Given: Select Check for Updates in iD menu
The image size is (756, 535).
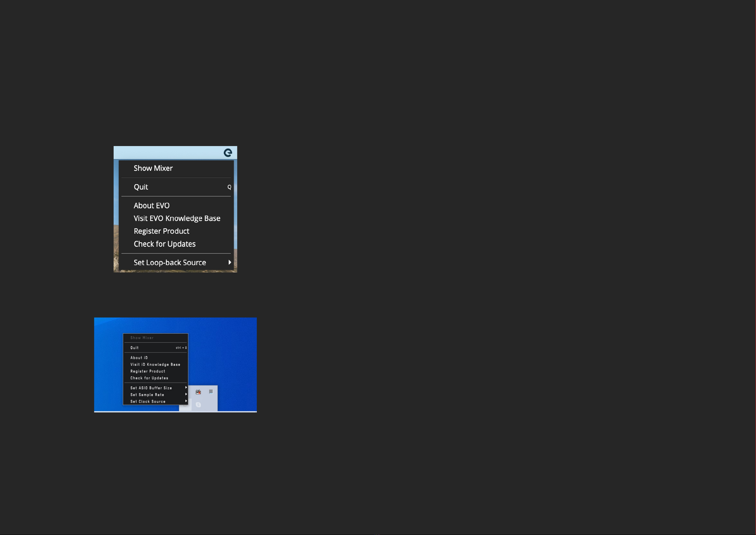Looking at the screenshot, I should (156, 378).
